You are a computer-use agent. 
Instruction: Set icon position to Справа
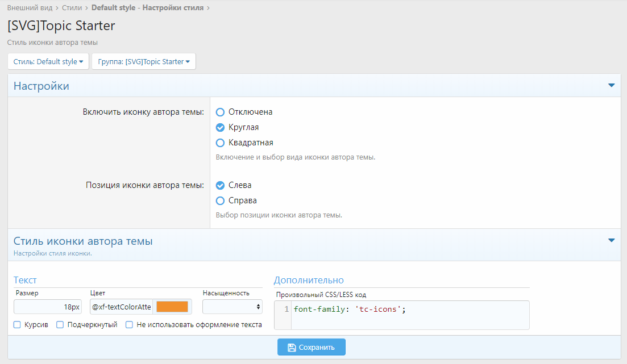pos(220,200)
